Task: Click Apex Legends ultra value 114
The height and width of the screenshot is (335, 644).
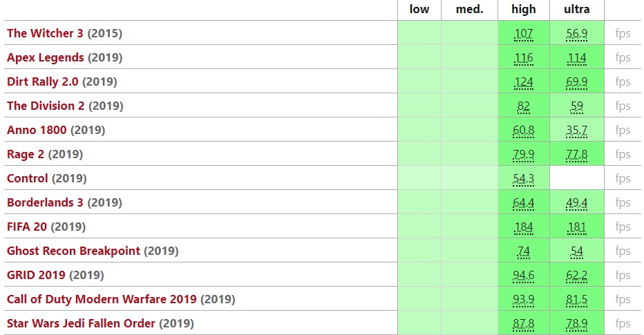Action: coord(577,58)
